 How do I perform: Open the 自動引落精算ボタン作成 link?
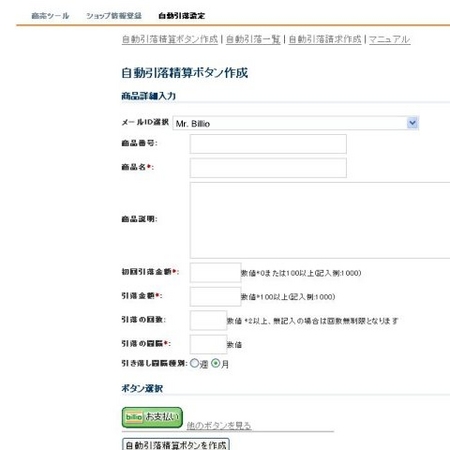pos(170,39)
